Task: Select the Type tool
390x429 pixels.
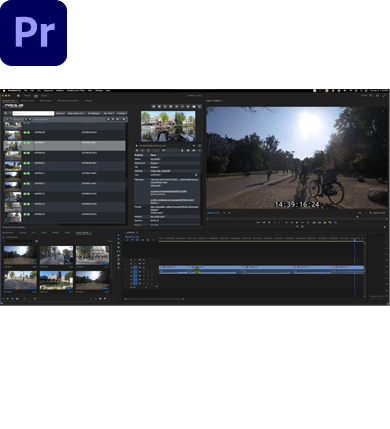Action: pos(119,268)
